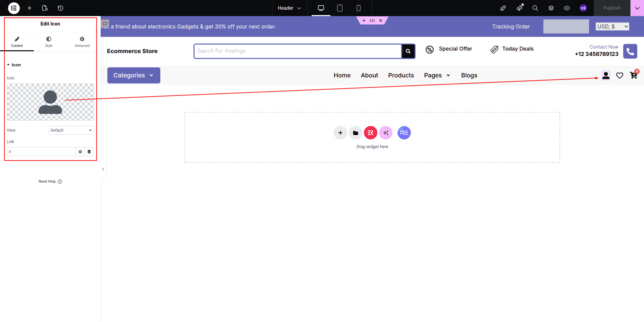The image size is (644, 322).
Task: Open the Finder search icon
Action: (x=535, y=8)
